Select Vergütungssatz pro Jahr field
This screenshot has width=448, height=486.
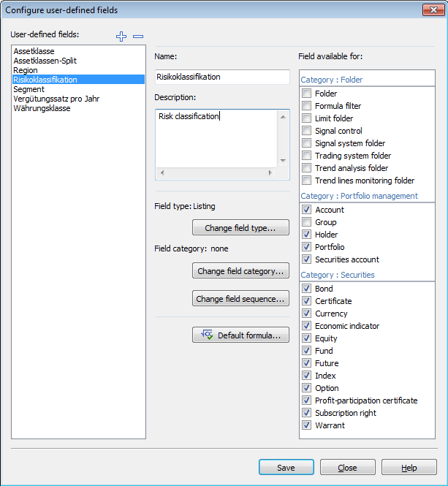56,99
